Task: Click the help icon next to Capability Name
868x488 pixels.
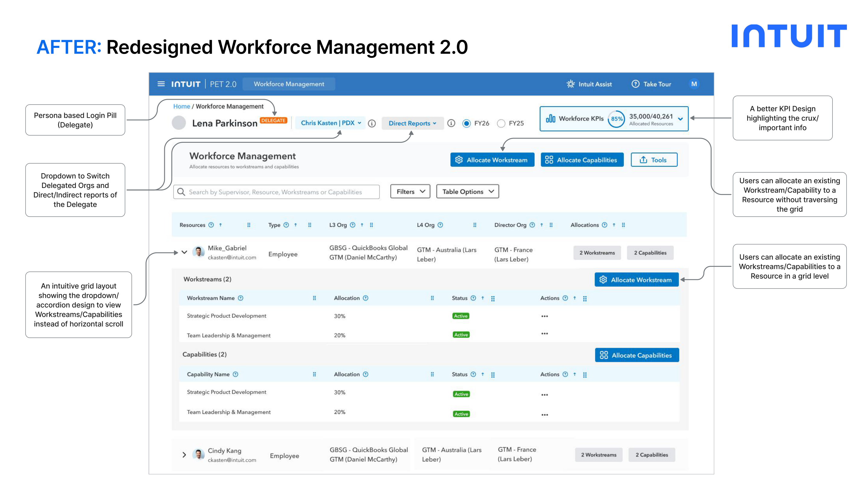Action: pos(235,374)
